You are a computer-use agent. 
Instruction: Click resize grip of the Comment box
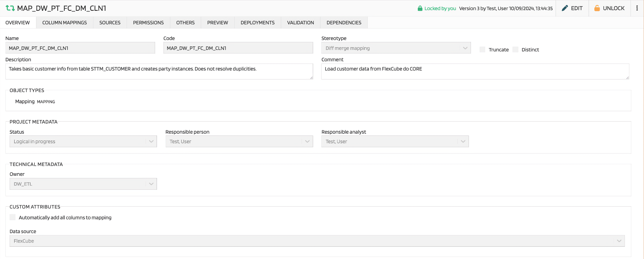coord(627,77)
